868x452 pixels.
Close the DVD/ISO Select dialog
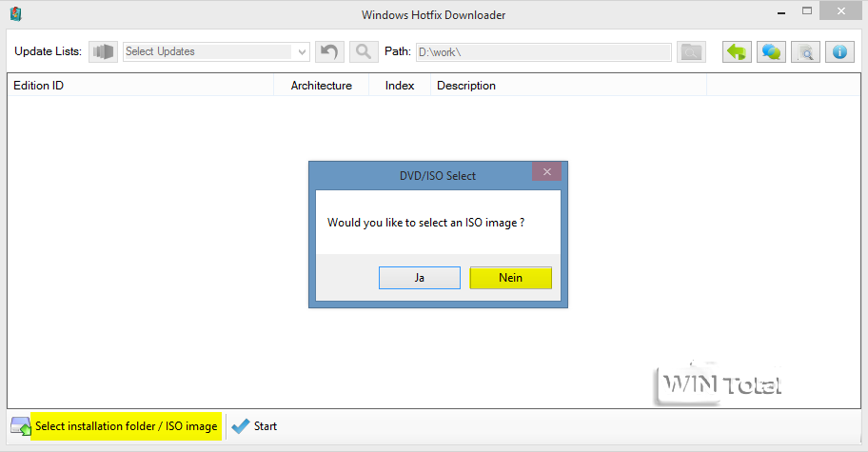(547, 171)
